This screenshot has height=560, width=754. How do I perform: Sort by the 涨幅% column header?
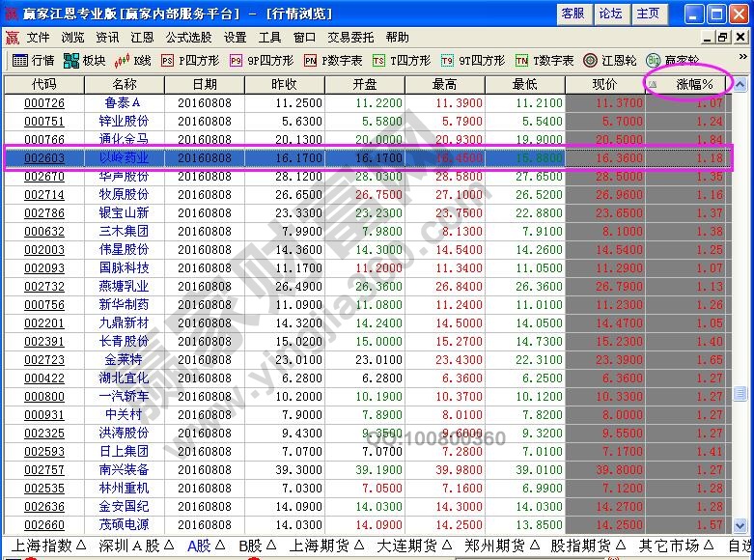694,84
